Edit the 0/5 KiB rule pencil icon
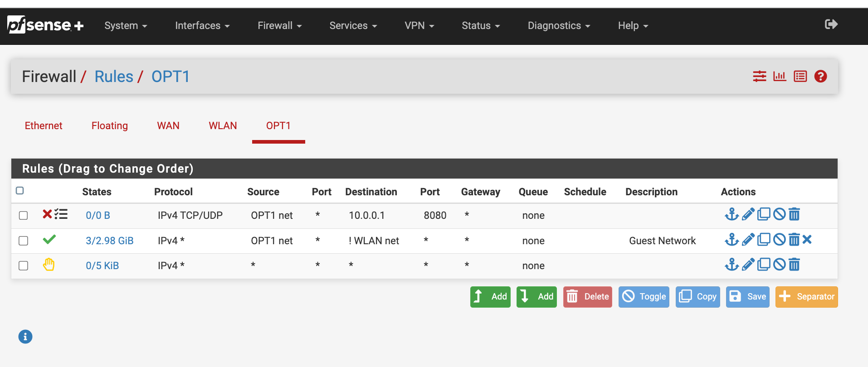 (748, 264)
